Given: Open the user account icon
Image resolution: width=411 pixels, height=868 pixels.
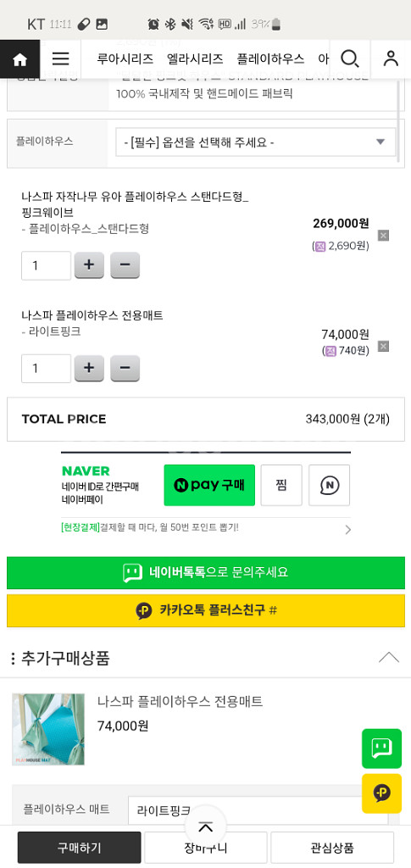Looking at the screenshot, I should (391, 58).
